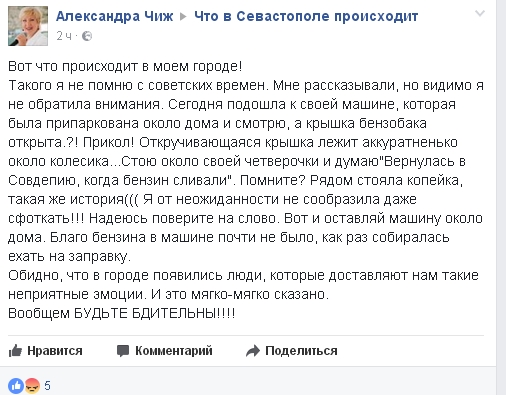Click the speech bubble comment icon

(x=123, y=351)
